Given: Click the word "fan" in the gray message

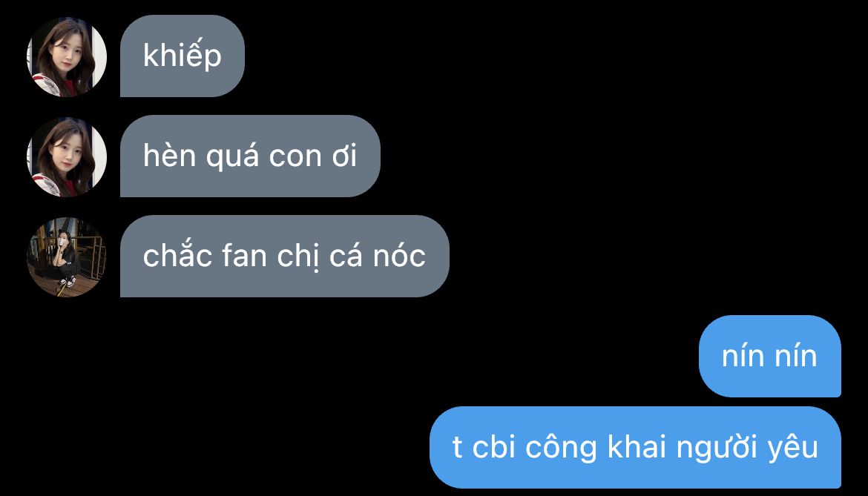Looking at the screenshot, I should (244, 256).
